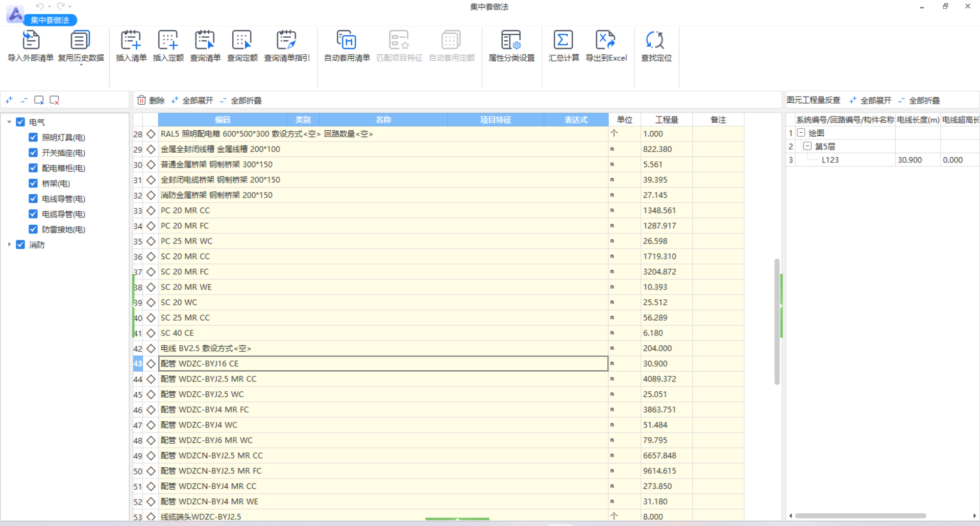Click the 删除 trash button
980x526 pixels.
tap(151, 100)
